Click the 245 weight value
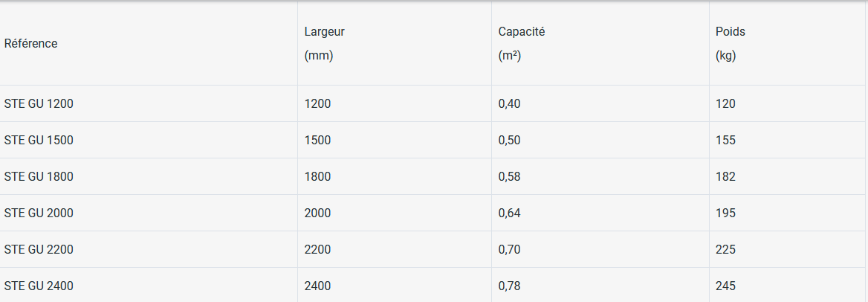 pos(725,286)
